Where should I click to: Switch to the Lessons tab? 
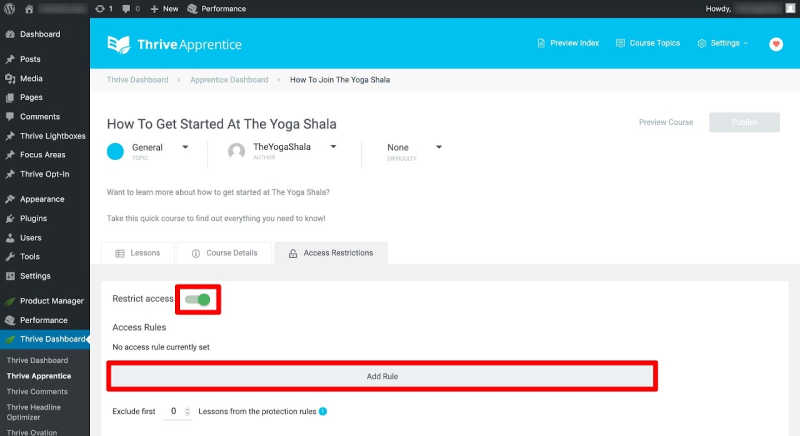point(138,253)
